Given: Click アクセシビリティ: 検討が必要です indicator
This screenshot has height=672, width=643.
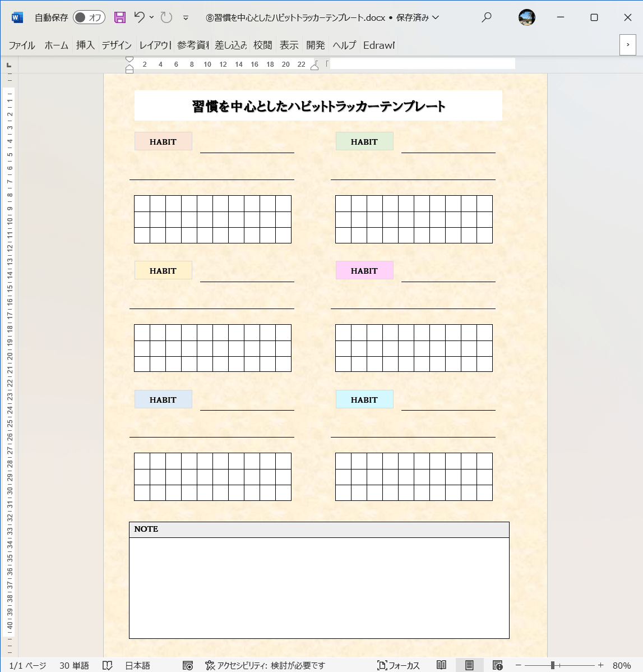Looking at the screenshot, I should coord(266,665).
